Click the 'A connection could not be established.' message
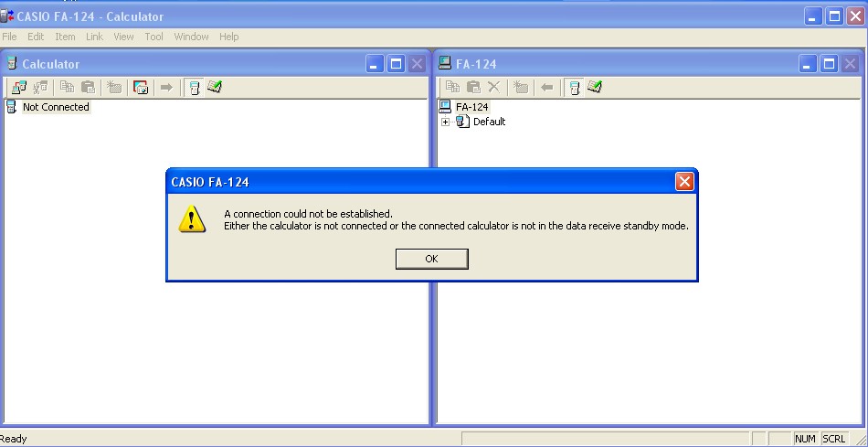Image resolution: width=868 pixels, height=447 pixels. click(308, 214)
